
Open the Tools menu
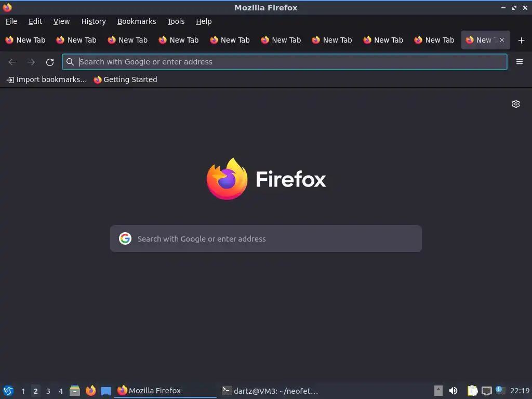(176, 21)
